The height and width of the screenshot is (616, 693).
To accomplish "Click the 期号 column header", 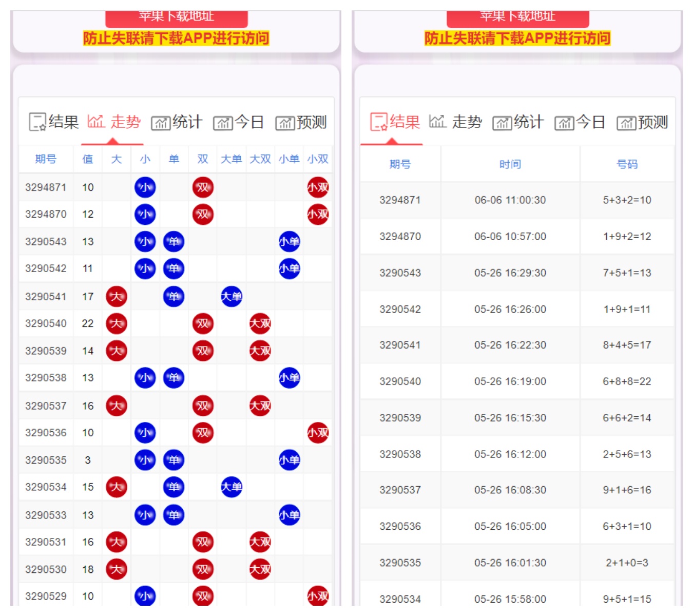I will 46,159.
